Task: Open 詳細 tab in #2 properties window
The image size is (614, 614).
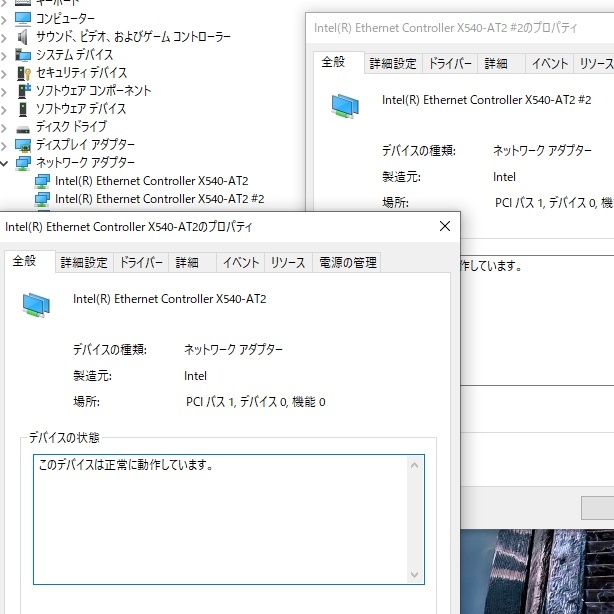Action: click(501, 63)
